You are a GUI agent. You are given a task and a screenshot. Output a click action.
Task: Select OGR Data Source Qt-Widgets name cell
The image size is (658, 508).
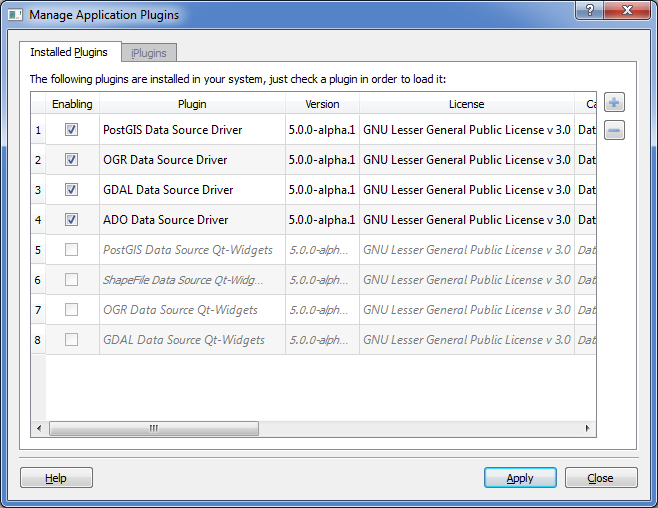[192, 310]
